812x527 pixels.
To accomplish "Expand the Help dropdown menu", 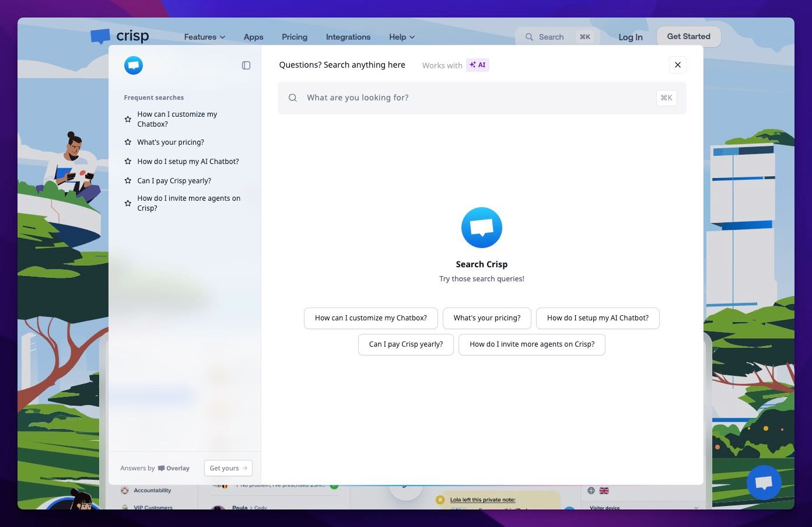I will [402, 37].
